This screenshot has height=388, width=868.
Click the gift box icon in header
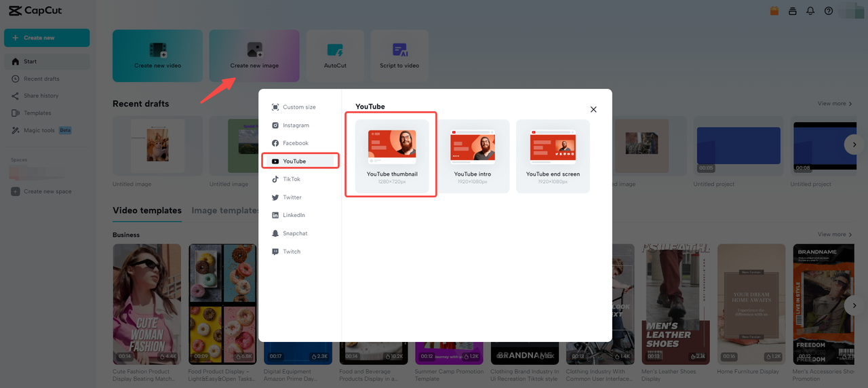tap(774, 11)
